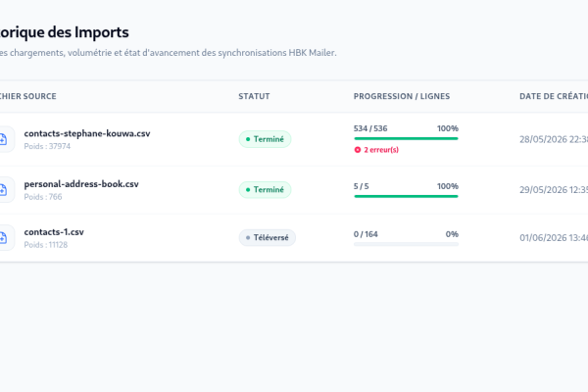This screenshot has width=588, height=392.
Task: Click the Terminé badge for contacts-stephane-kouwa.csv
Action: [266, 139]
